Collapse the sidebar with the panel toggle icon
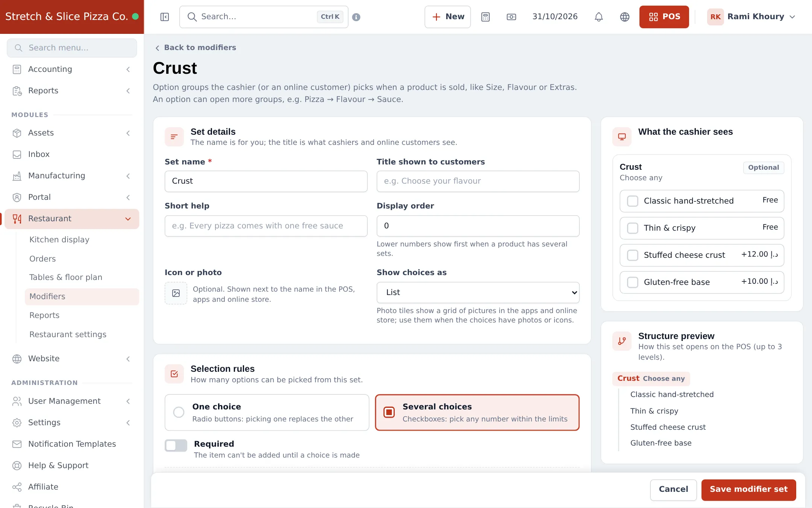 tap(165, 17)
